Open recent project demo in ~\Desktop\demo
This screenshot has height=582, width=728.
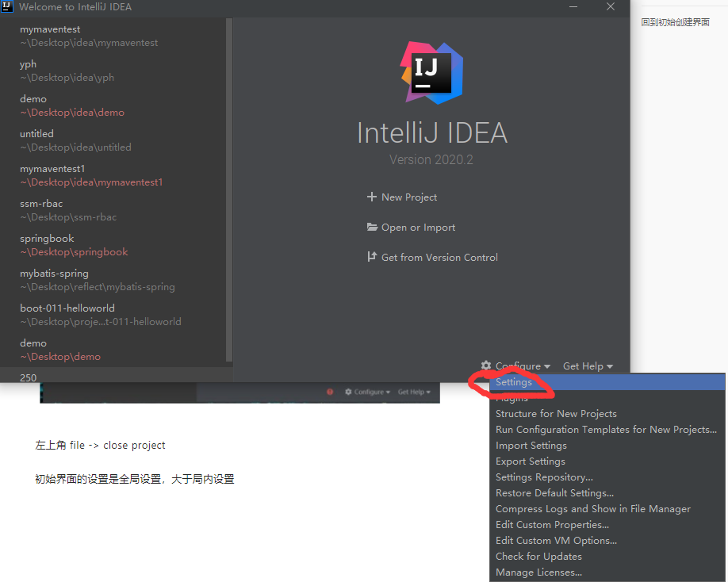click(113, 350)
